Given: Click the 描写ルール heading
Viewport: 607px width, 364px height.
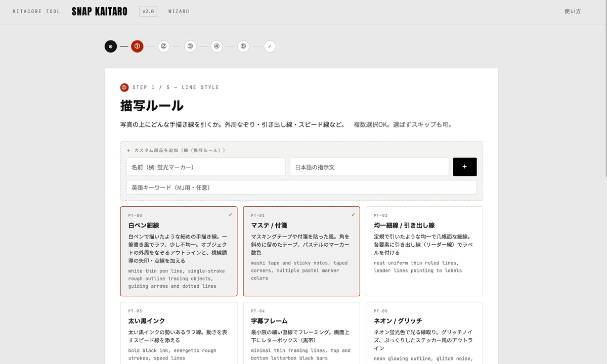Looking at the screenshot, I should pyautogui.click(x=152, y=106).
